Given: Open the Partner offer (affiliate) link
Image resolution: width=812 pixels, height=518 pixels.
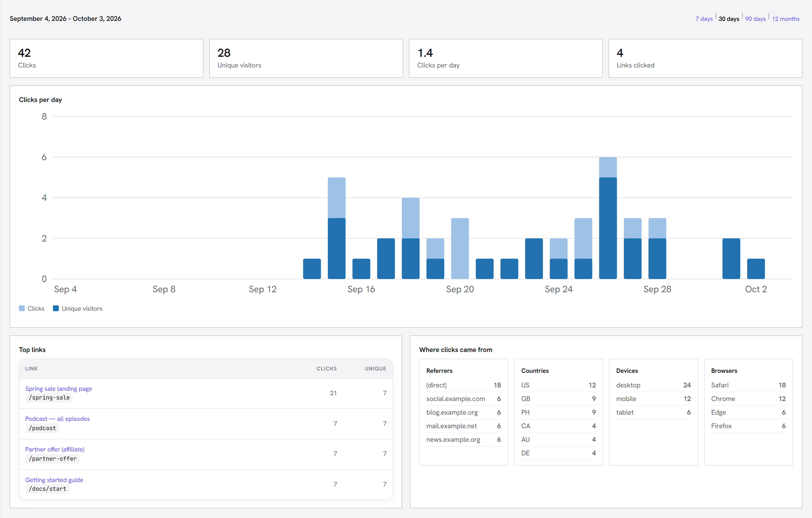Looking at the screenshot, I should coord(55,449).
